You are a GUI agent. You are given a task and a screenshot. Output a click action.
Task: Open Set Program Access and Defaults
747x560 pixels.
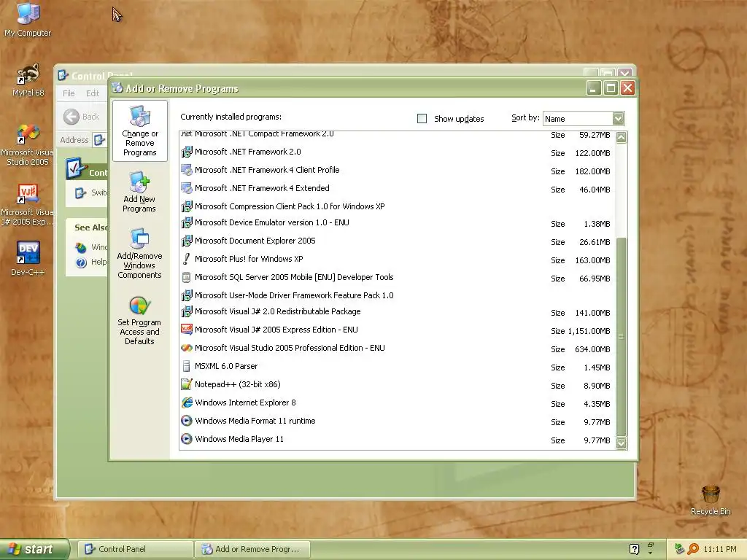pos(139,321)
